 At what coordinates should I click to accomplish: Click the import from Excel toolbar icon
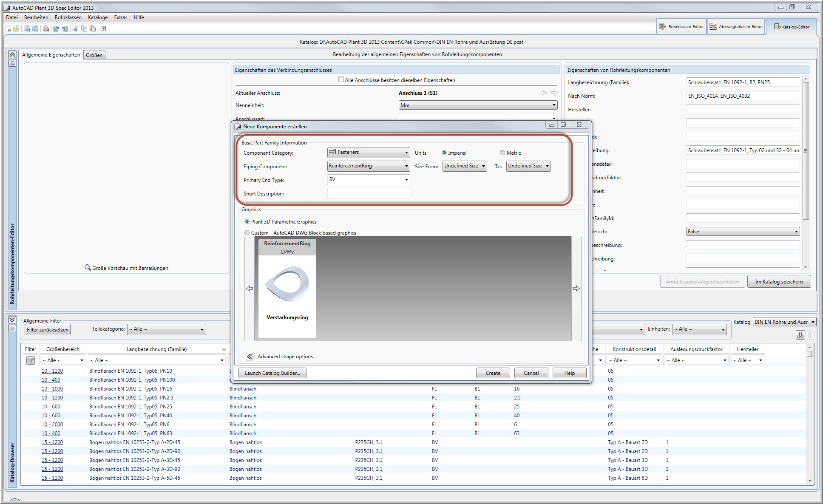(x=65, y=28)
